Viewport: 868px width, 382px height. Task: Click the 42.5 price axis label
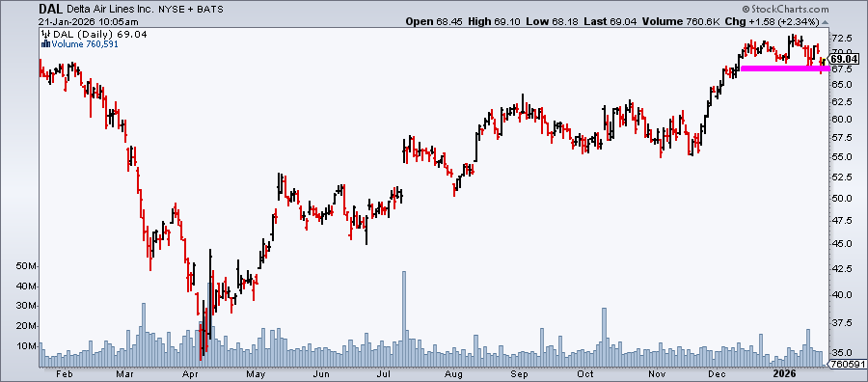pyautogui.click(x=841, y=268)
